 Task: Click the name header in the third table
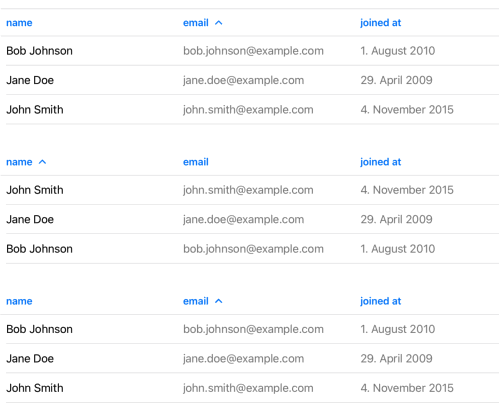coord(19,301)
